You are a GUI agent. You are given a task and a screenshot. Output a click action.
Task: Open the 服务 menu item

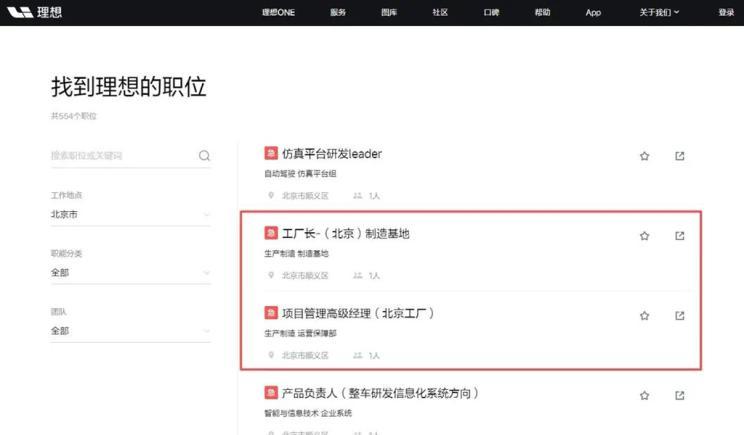click(x=338, y=12)
